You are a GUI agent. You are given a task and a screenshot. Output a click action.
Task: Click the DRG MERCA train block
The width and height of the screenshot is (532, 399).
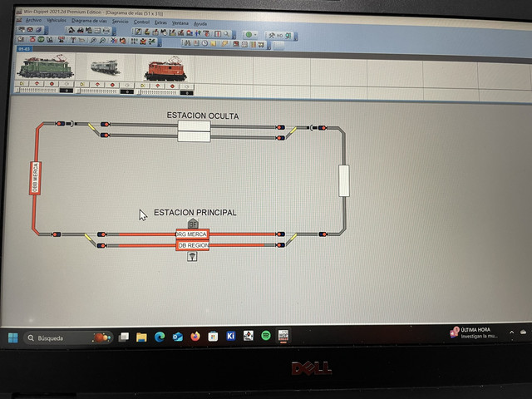tap(192, 234)
